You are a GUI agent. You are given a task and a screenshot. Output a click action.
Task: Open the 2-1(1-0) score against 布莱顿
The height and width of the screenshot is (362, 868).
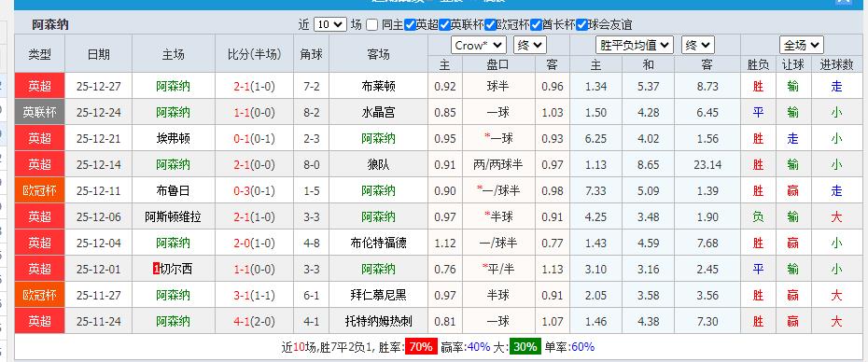click(254, 87)
